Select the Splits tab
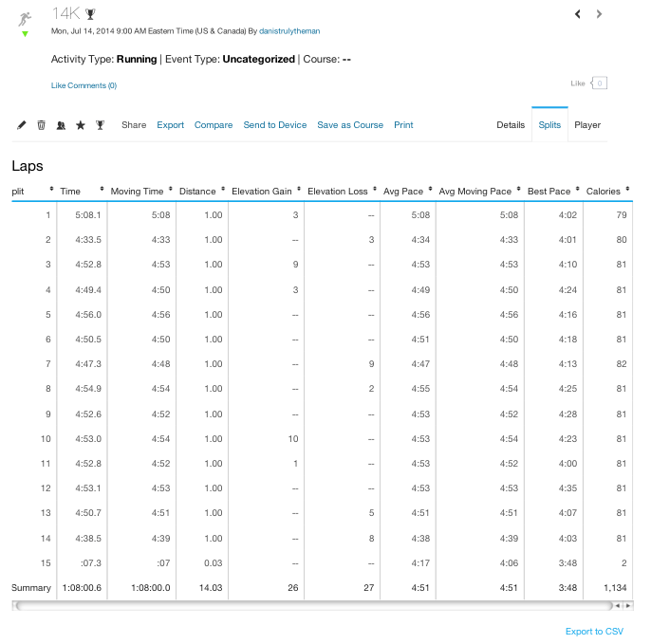 point(549,125)
